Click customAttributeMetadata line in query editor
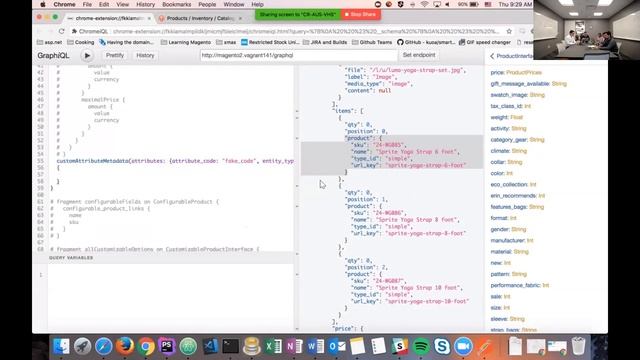640x360 pixels. pos(175,161)
